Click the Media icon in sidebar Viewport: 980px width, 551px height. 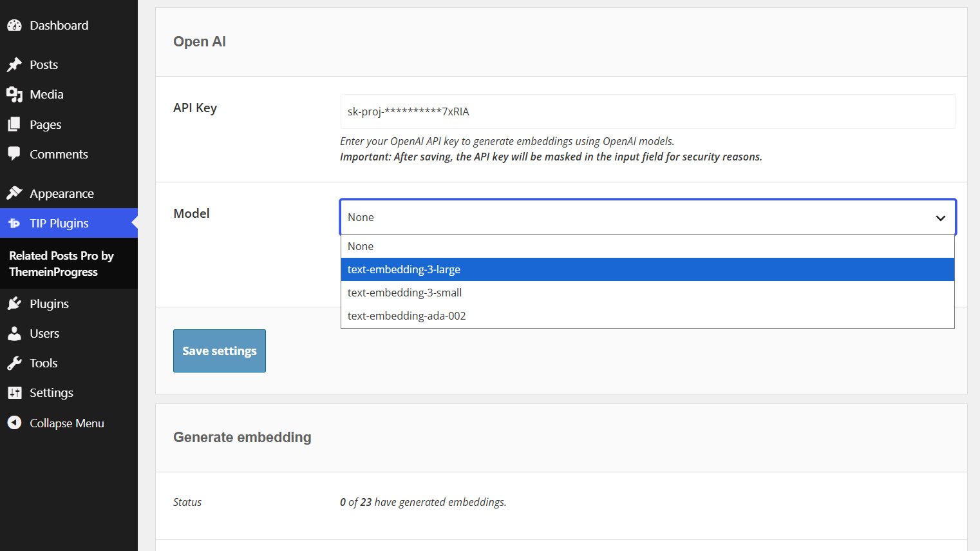[x=14, y=95]
